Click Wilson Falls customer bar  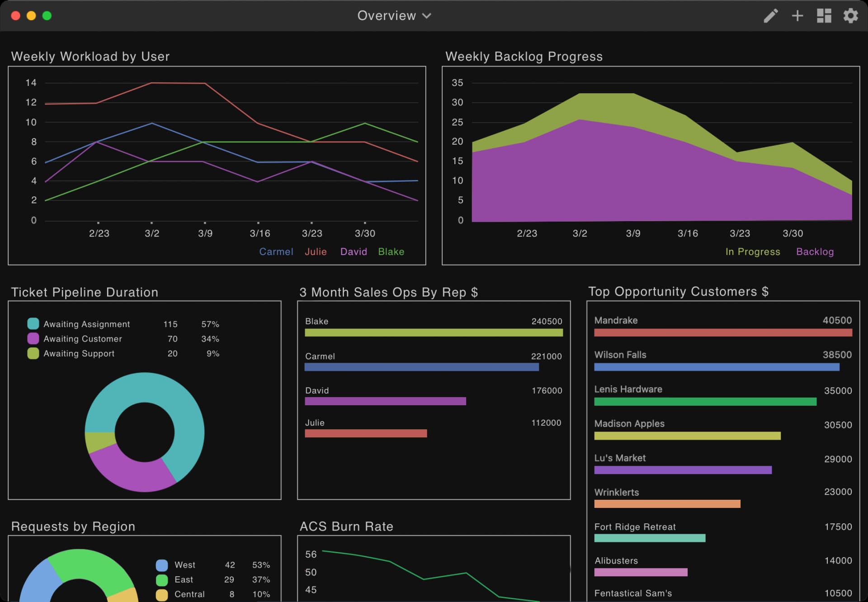point(717,367)
